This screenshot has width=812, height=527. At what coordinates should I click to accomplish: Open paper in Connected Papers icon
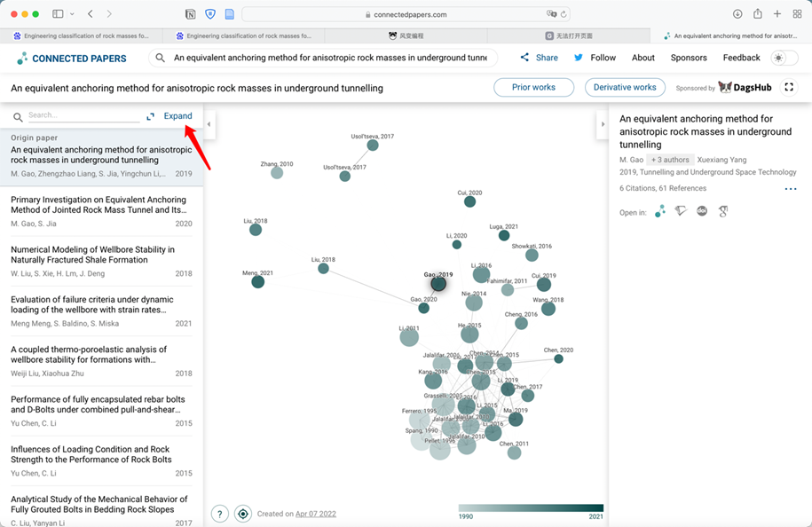coord(659,211)
